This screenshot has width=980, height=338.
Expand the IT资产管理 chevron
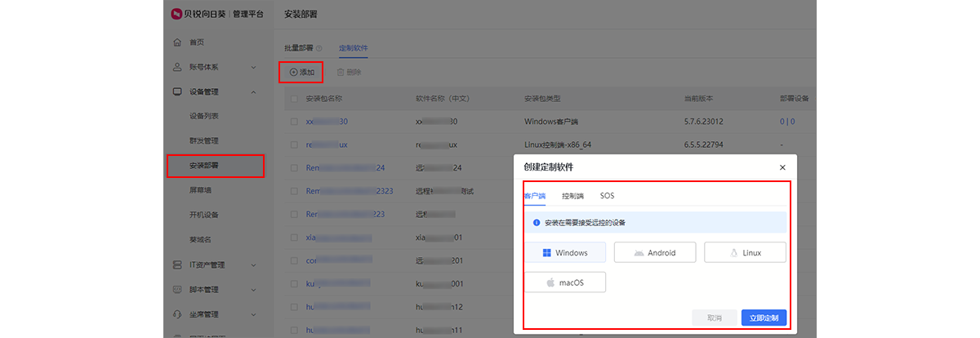pos(253,265)
